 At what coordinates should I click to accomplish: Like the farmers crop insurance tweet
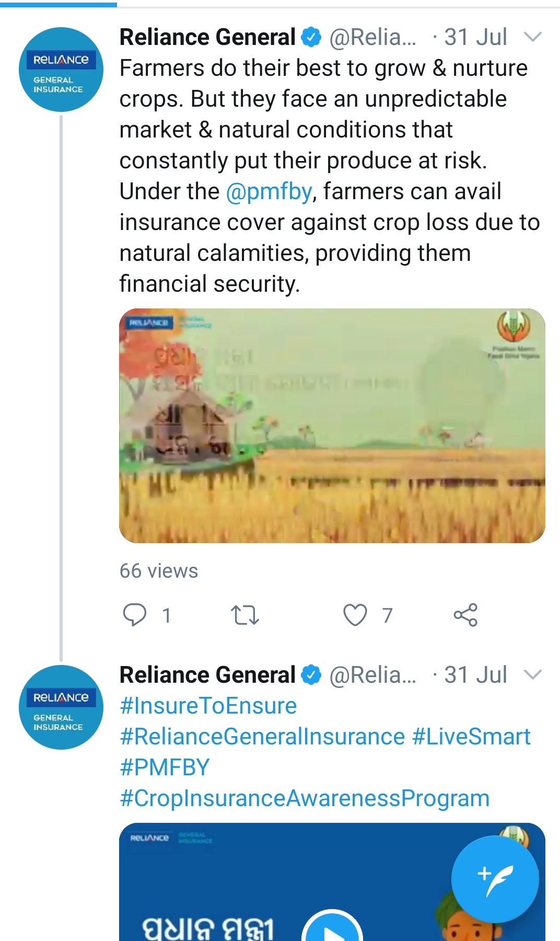click(355, 615)
